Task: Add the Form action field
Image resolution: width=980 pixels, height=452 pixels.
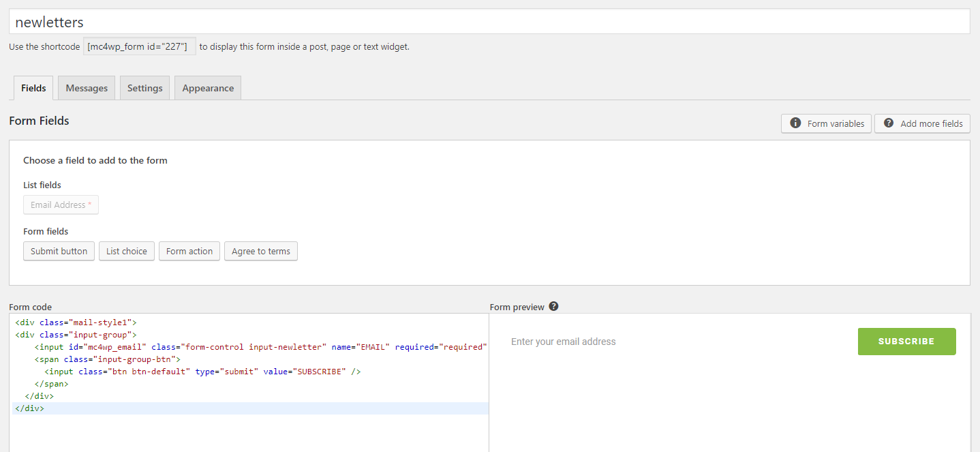Action: tap(189, 251)
